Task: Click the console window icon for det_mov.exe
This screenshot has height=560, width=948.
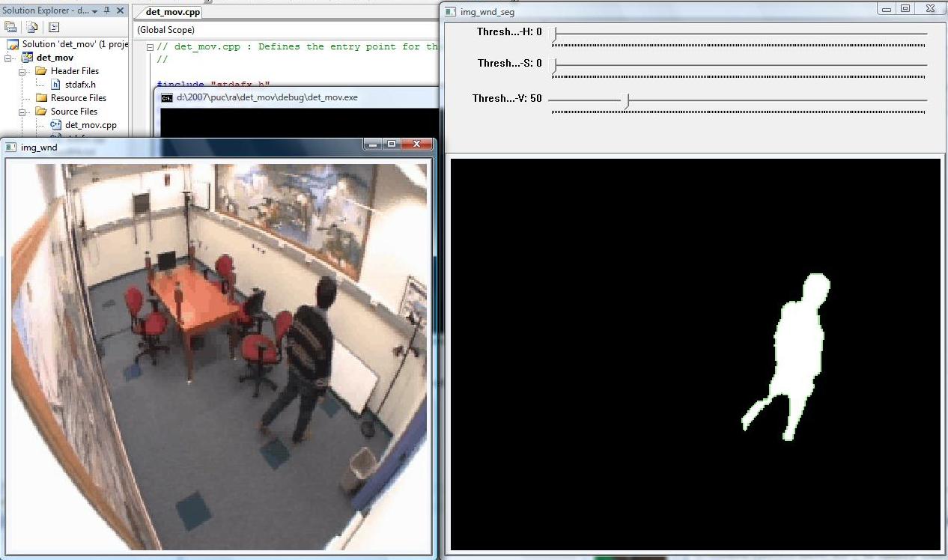Action: pos(167,97)
